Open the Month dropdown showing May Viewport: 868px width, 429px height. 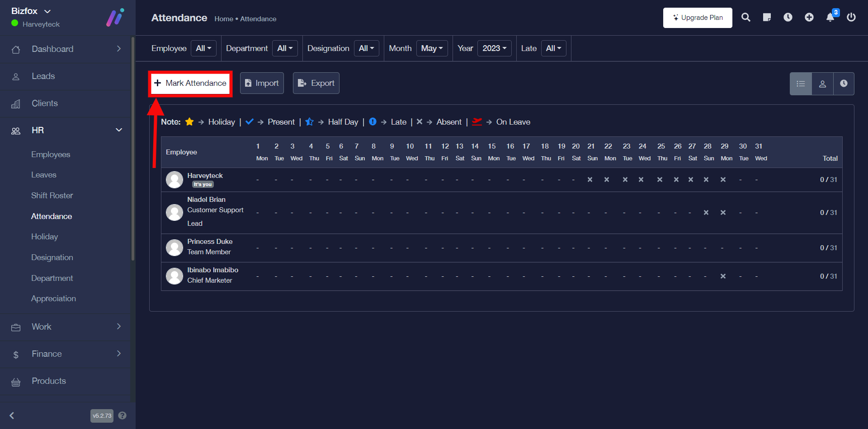pos(432,48)
